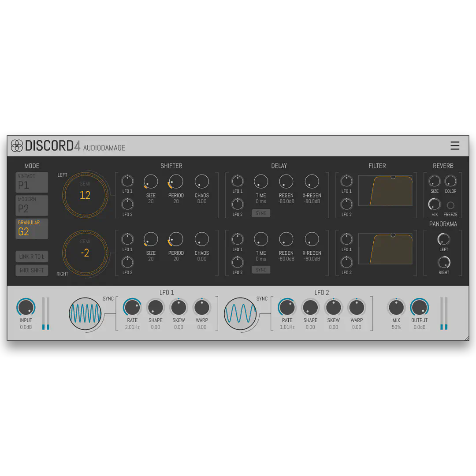Click the INPUT gain knob
The image size is (476, 476).
point(26,307)
